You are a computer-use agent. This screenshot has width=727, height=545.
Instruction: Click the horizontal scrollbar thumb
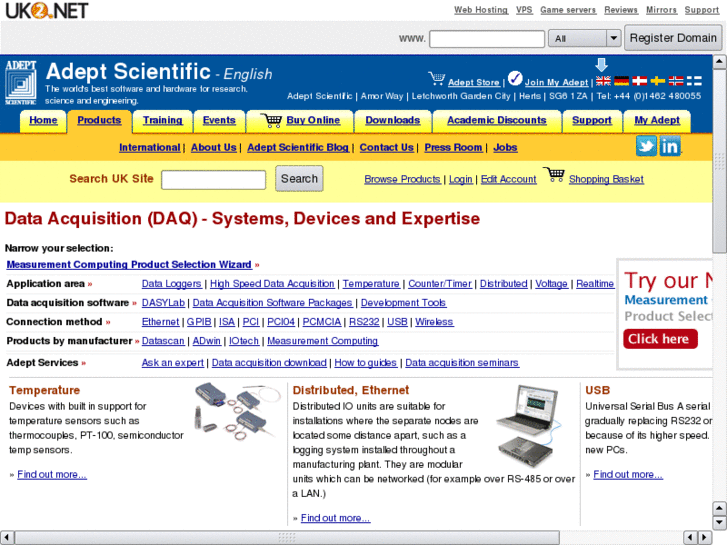287,537
